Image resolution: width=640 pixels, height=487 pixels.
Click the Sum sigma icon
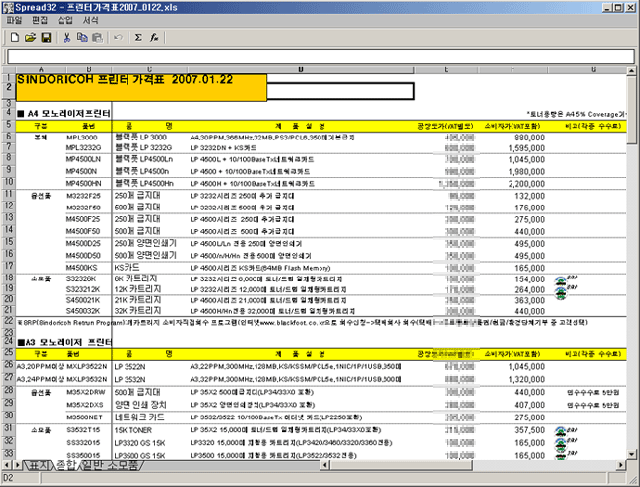(138, 38)
